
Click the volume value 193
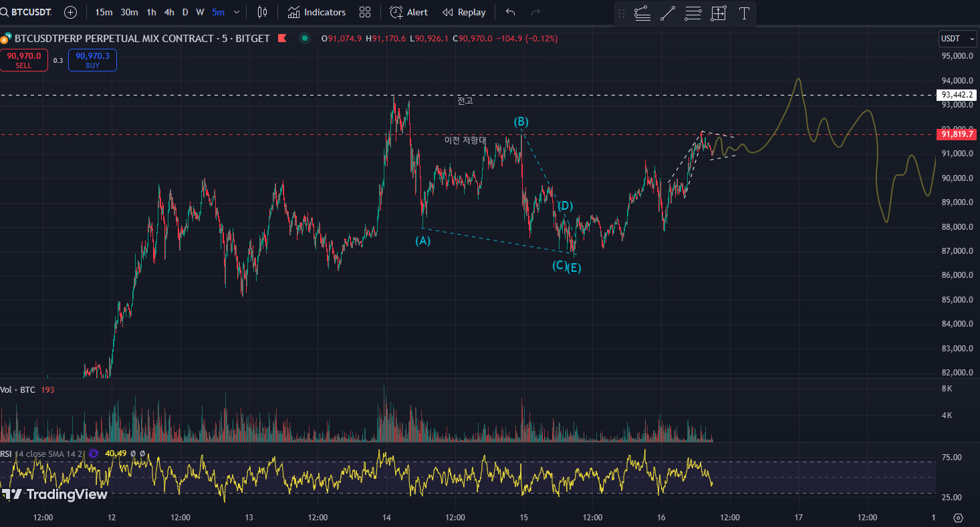47,389
